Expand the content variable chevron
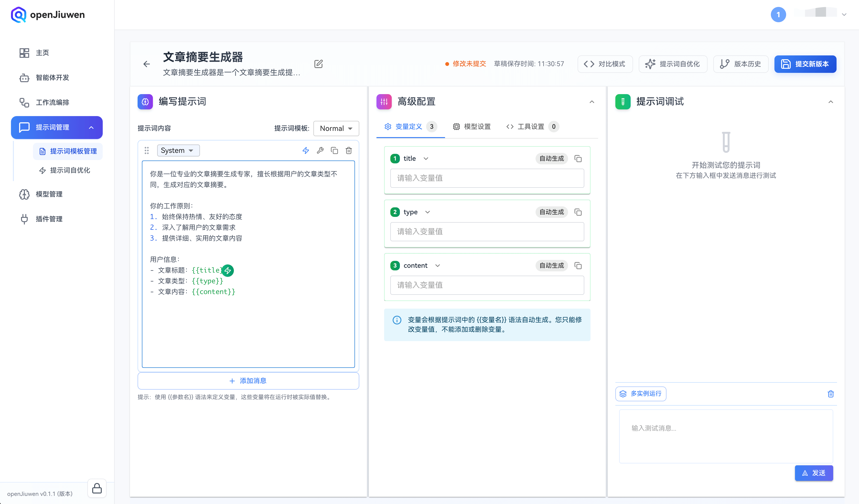This screenshot has height=504, width=859. tap(438, 266)
